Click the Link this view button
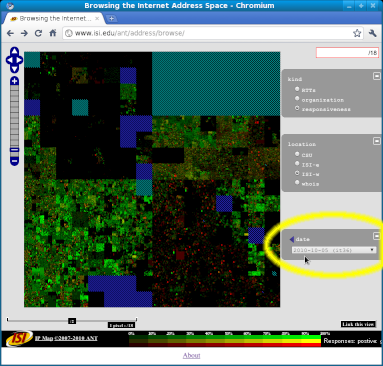Screen dimensions: 383x366 point(358,324)
